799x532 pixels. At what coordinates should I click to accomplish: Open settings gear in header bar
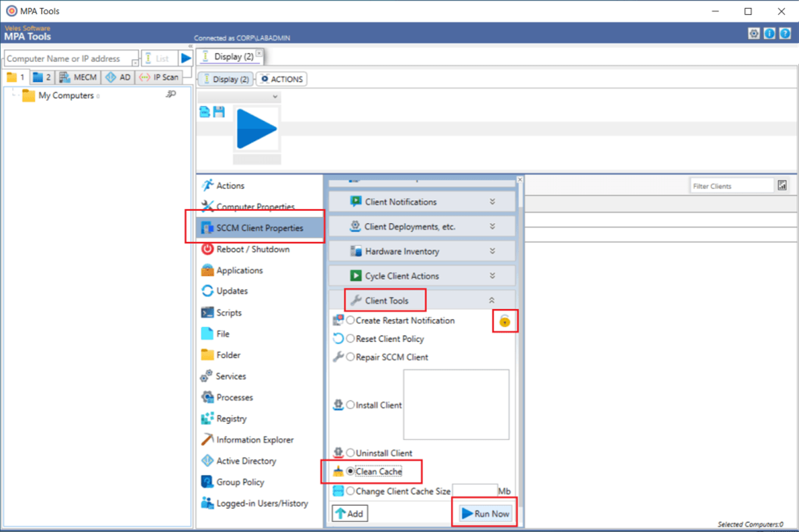pos(753,34)
